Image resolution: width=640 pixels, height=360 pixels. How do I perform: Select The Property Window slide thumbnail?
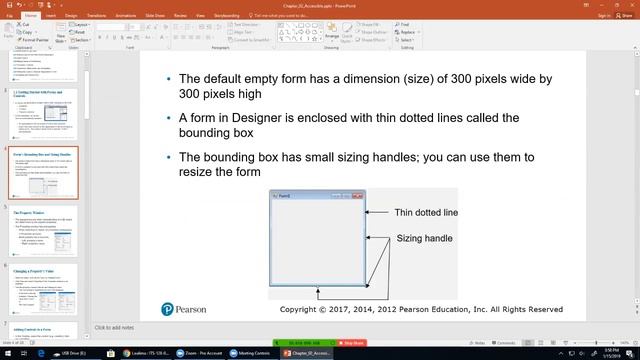tap(43, 231)
